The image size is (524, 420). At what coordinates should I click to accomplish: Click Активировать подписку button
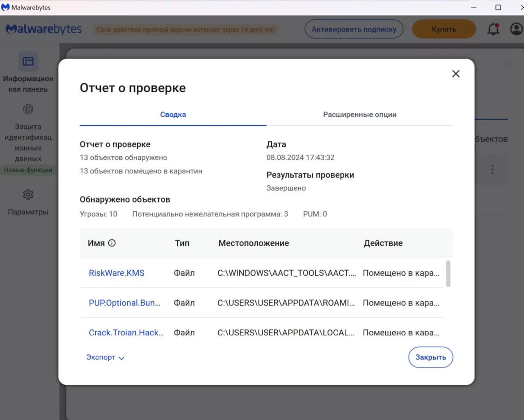pyautogui.click(x=353, y=29)
